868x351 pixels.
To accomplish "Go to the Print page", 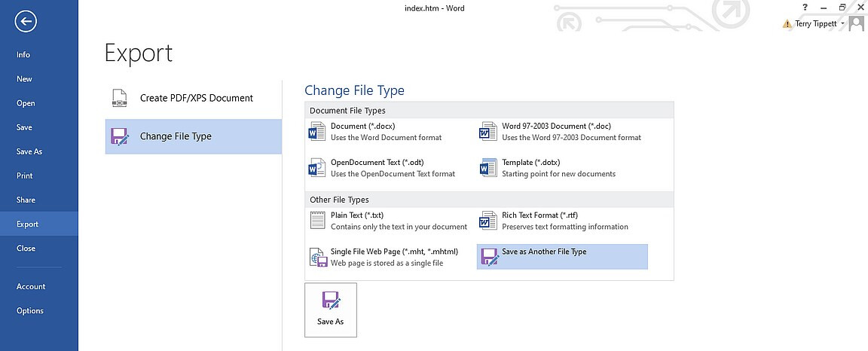I will click(x=25, y=175).
